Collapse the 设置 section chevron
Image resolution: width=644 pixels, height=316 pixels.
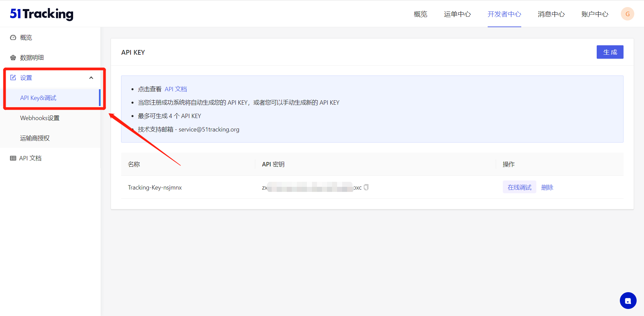[91, 78]
